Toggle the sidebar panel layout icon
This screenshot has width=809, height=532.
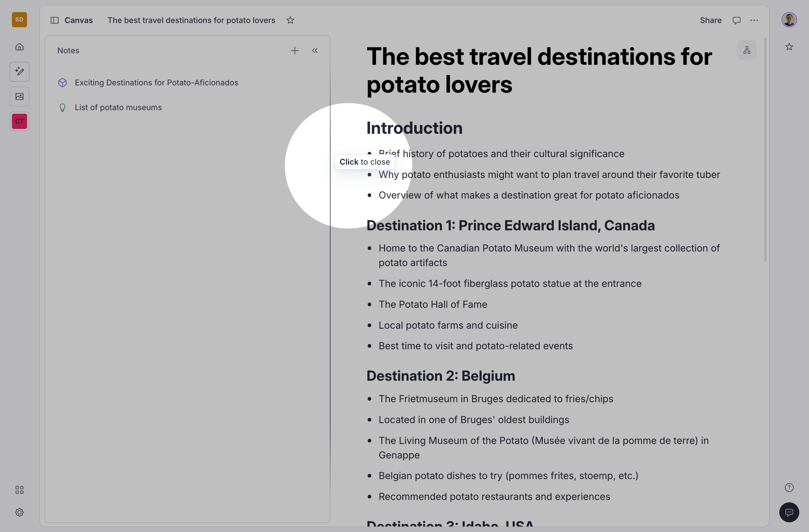[54, 20]
